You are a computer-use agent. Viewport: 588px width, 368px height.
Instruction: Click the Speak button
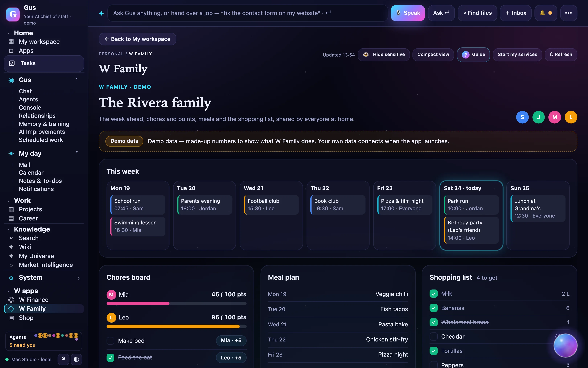pos(408,13)
